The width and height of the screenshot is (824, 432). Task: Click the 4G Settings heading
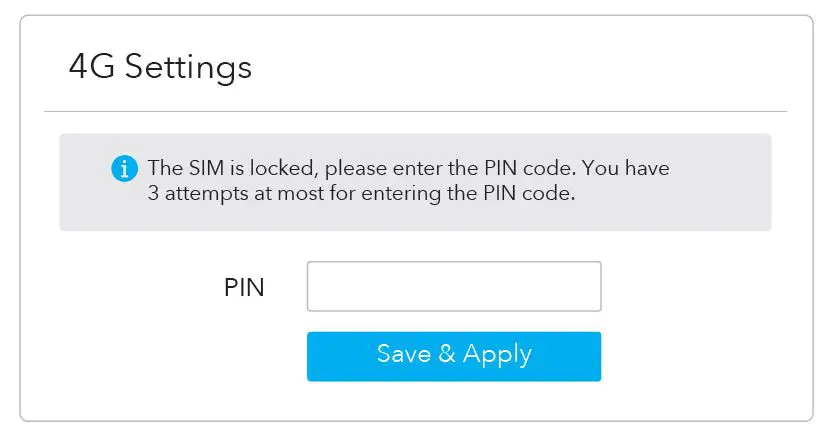[x=160, y=68]
